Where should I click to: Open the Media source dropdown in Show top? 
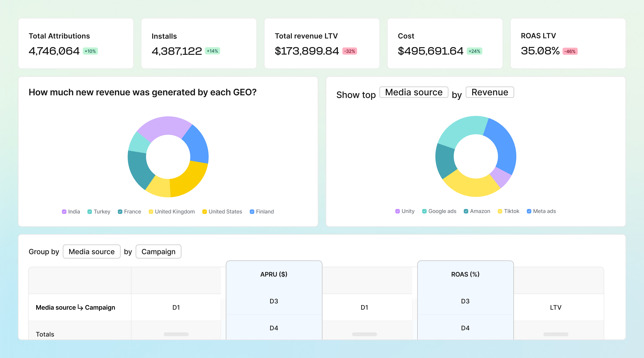coord(414,92)
